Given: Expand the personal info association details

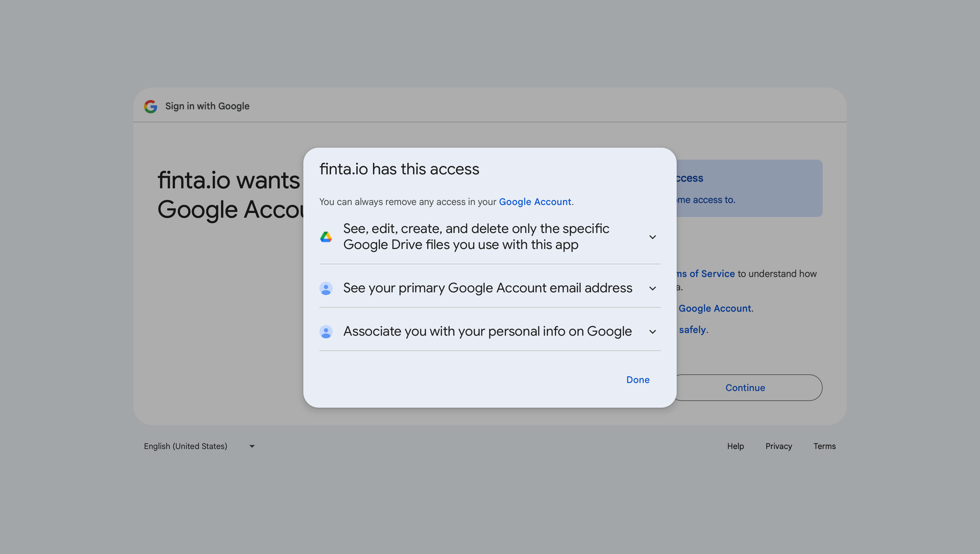Looking at the screenshot, I should pos(653,331).
